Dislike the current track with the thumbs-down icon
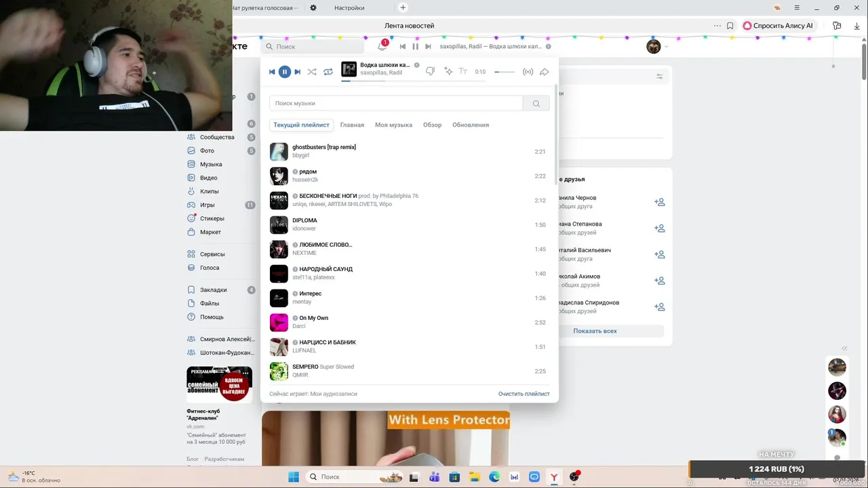The width and height of the screenshot is (868, 488). pos(430,71)
